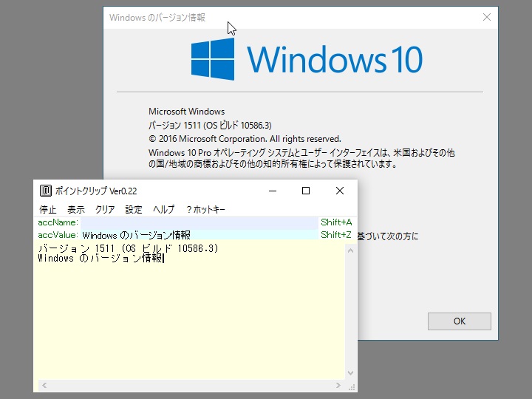This screenshot has width=532, height=399.
Task: Click the second line Windows のバージョン情報 in text area
Action: tap(100, 259)
